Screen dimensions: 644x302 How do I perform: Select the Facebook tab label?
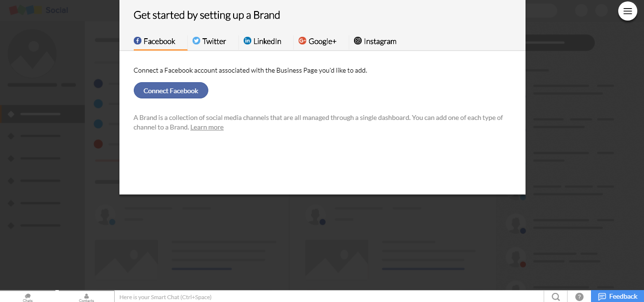(x=160, y=42)
